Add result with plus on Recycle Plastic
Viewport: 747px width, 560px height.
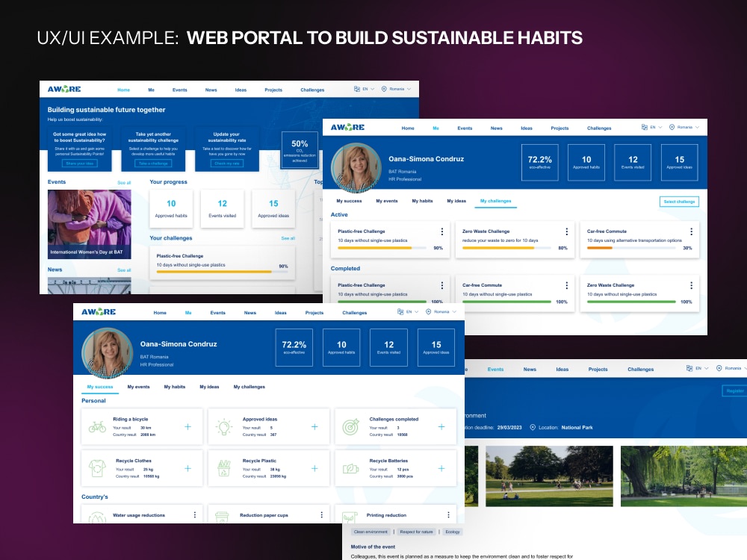point(314,469)
